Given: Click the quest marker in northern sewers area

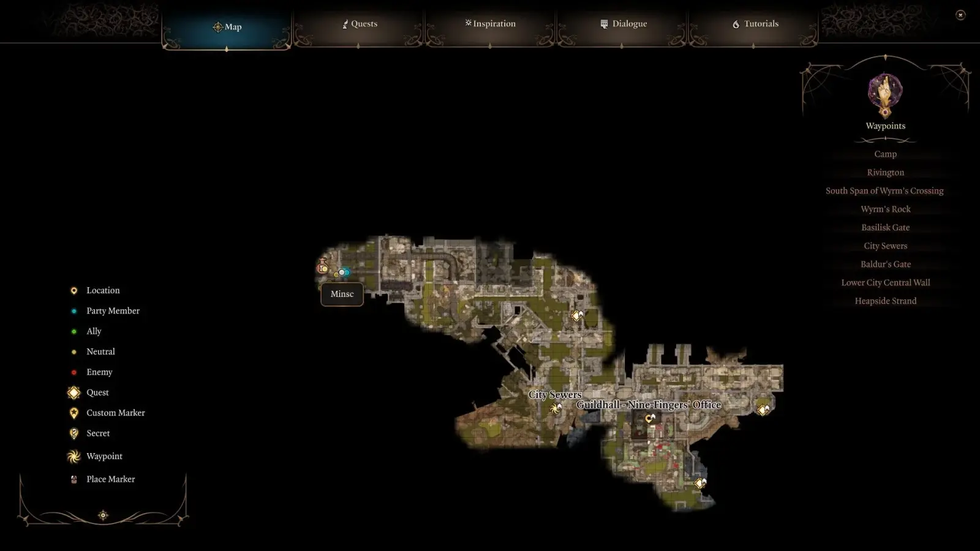Looking at the screenshot, I should [576, 316].
